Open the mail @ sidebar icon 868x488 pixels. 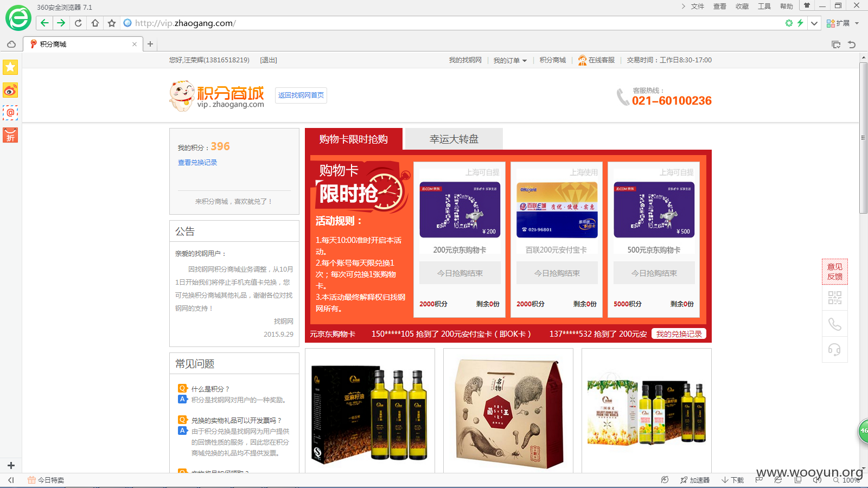pos(10,113)
